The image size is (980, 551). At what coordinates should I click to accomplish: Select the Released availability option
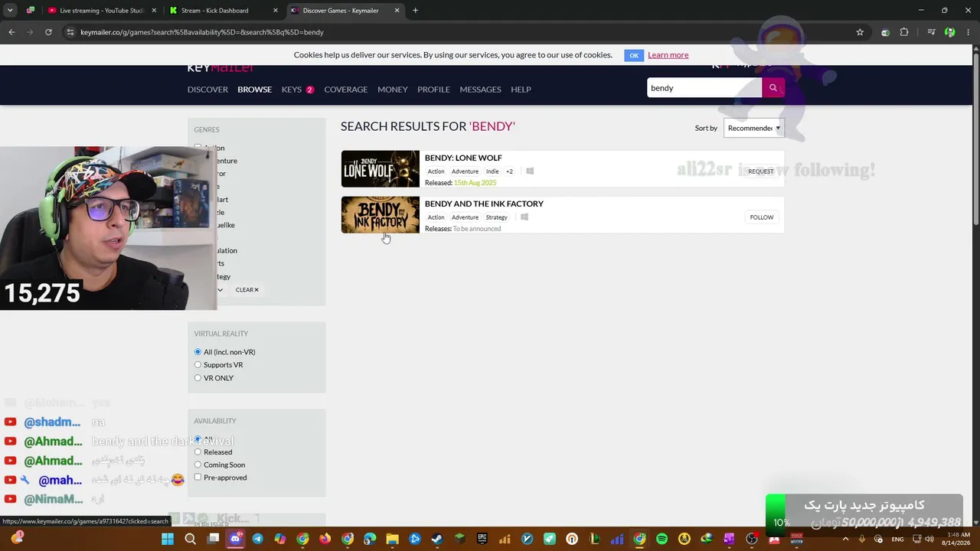(x=198, y=452)
